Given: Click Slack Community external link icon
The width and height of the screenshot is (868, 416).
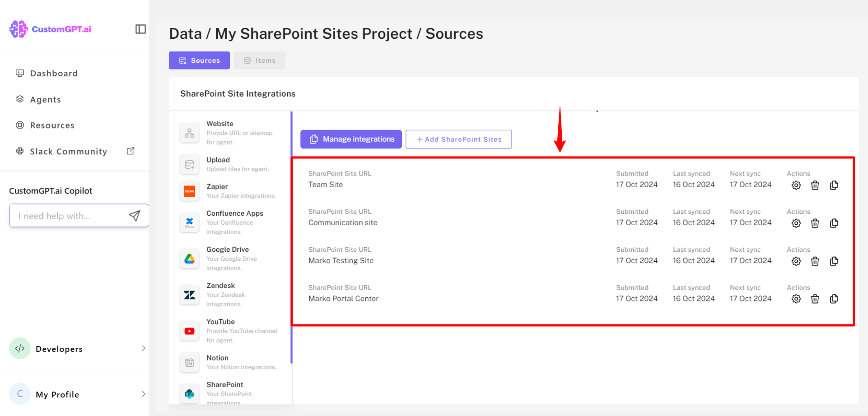Looking at the screenshot, I should point(131,151).
